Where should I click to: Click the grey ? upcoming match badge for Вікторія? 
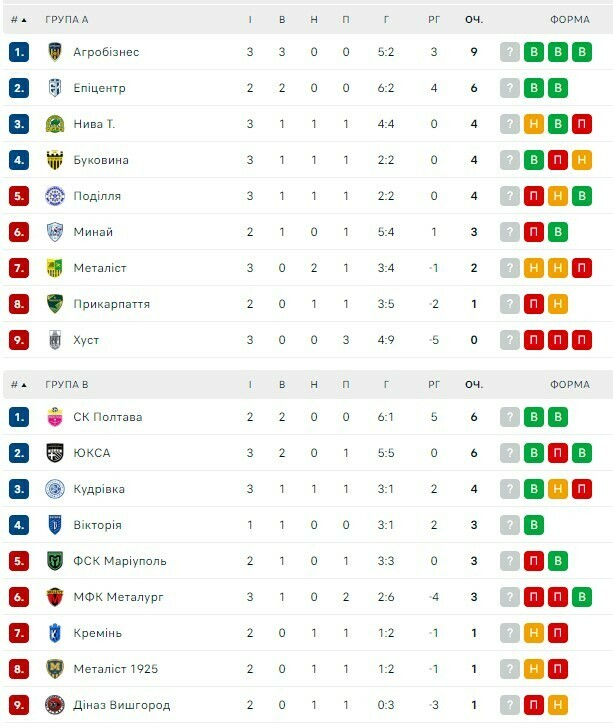point(510,525)
